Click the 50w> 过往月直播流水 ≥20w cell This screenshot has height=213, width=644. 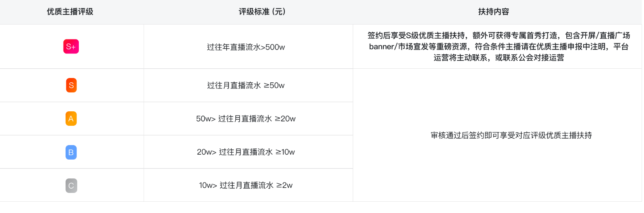(246, 119)
